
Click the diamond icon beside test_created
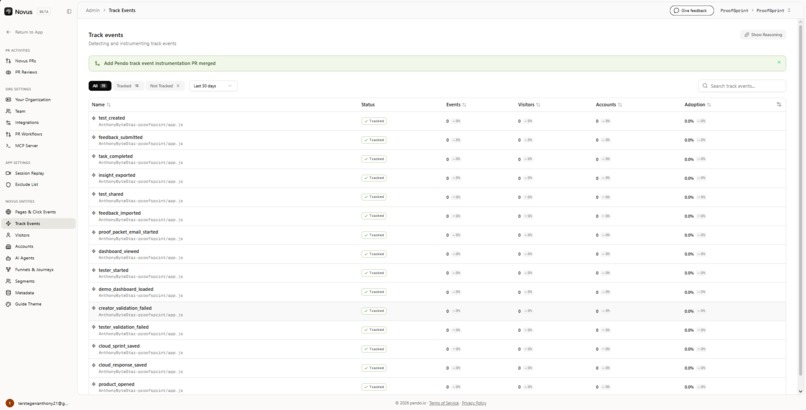(x=94, y=118)
